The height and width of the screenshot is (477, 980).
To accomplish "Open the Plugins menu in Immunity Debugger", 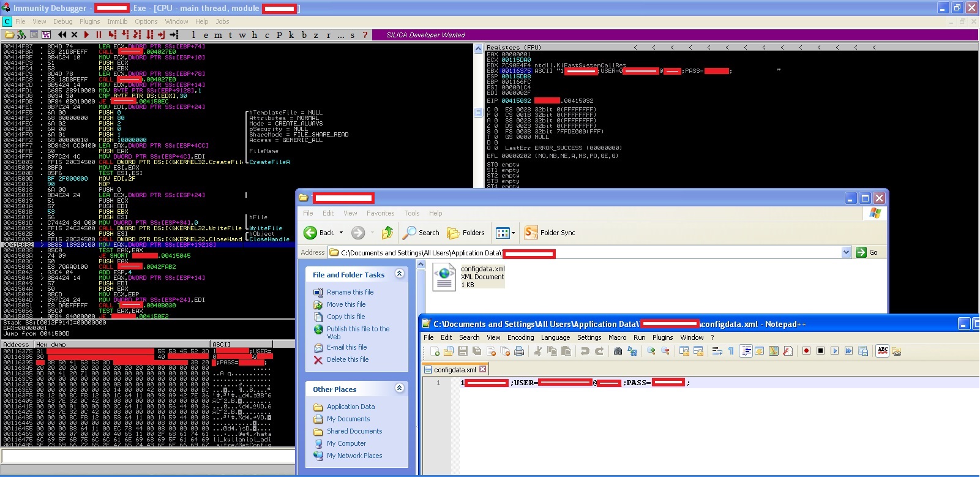I will (x=90, y=21).
